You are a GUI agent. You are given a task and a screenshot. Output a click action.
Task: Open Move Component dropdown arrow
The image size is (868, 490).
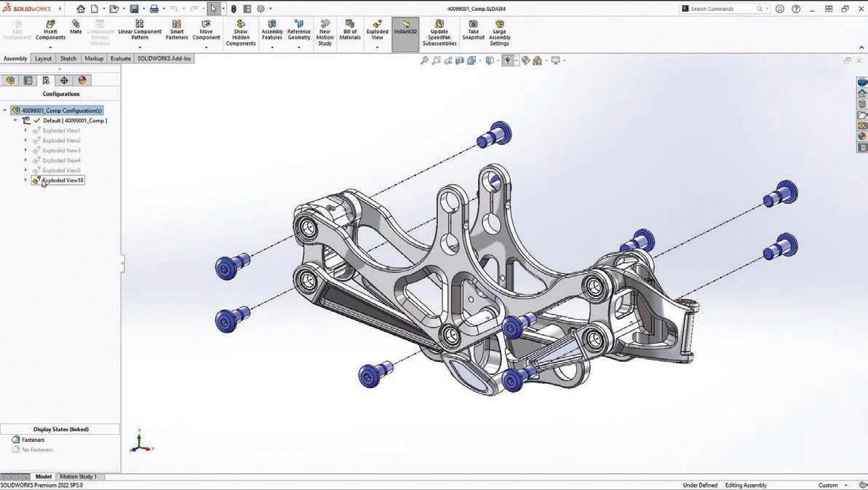point(206,47)
